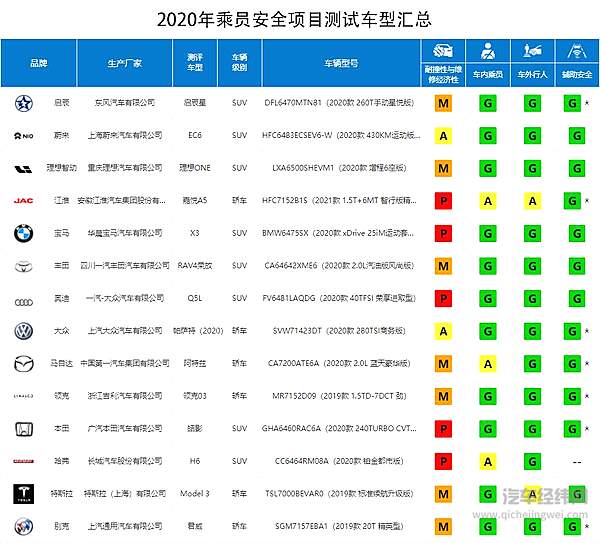
Task: Select the black Tesla logo
Action: tap(24, 494)
